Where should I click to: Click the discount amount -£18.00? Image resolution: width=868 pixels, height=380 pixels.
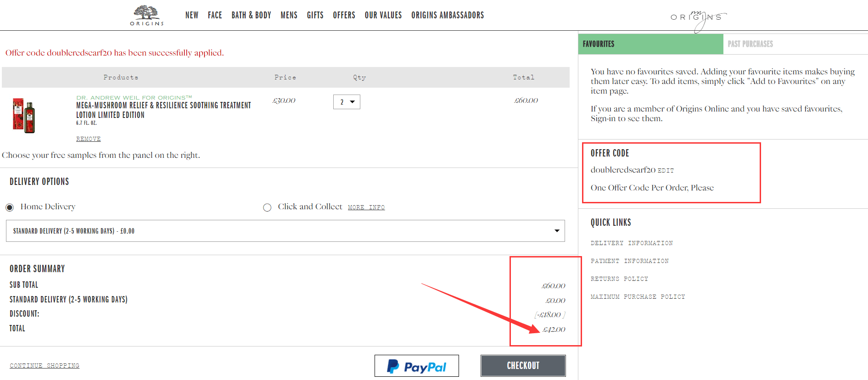[550, 315]
